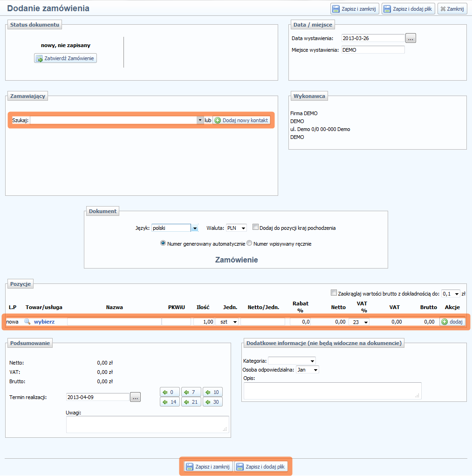The height and width of the screenshot is (476, 472).
Task: Open date picker for Termin realizacji
Action: click(135, 397)
